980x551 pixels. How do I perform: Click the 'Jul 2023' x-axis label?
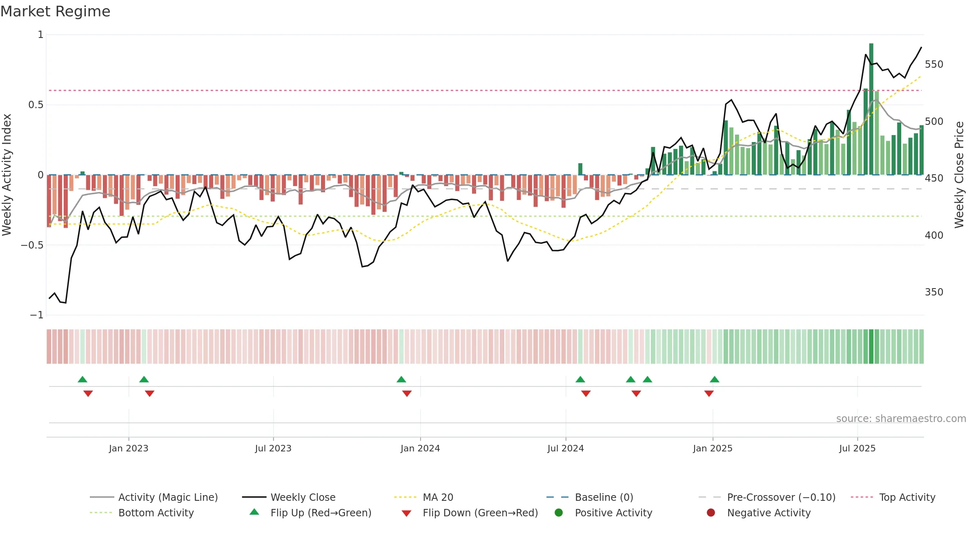pyautogui.click(x=273, y=448)
